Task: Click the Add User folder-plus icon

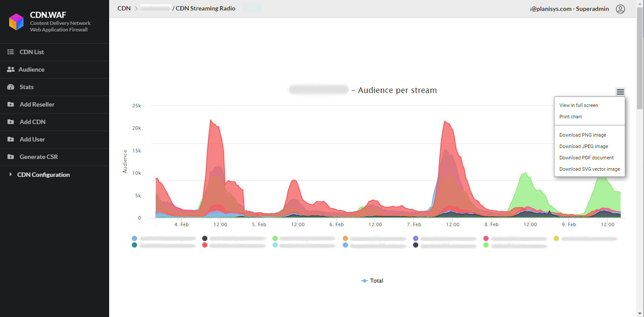Action: [11, 139]
